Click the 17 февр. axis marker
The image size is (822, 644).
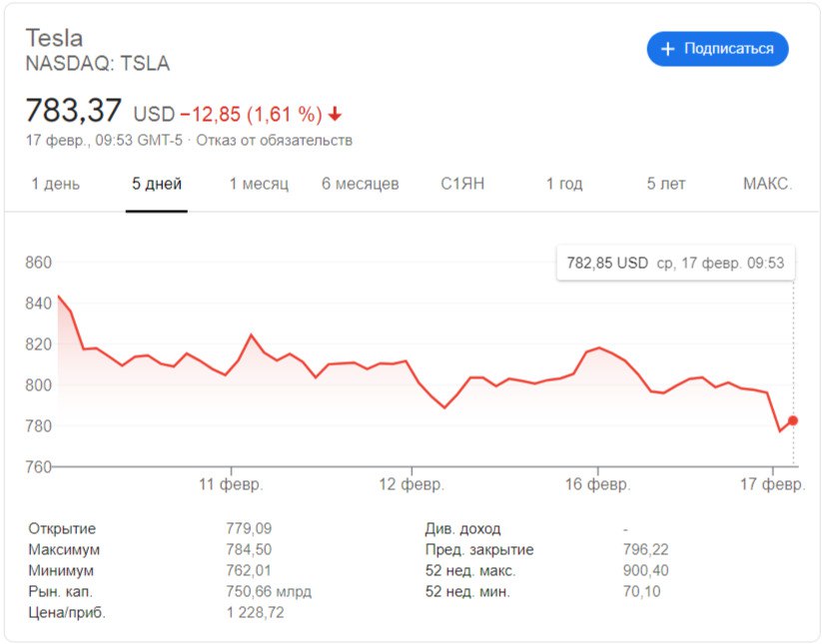[773, 483]
